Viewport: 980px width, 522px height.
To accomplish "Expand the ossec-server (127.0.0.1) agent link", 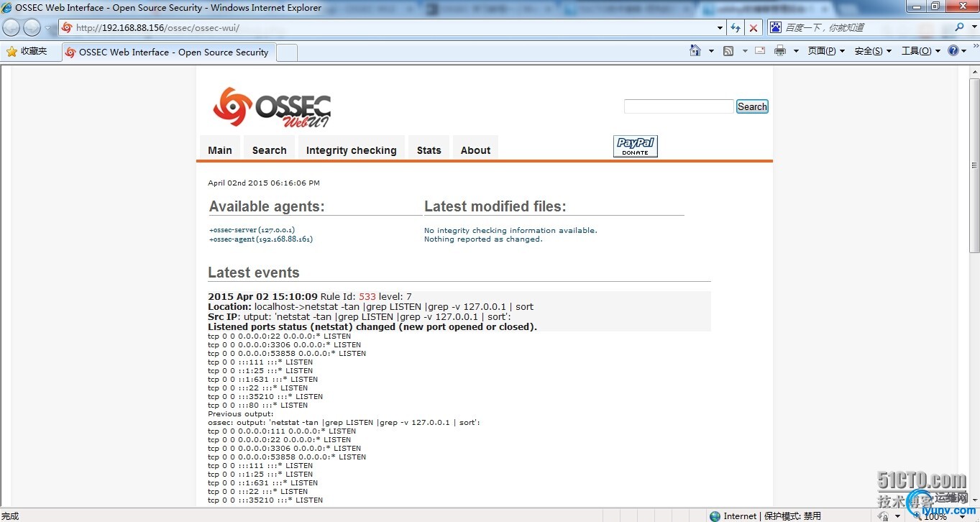I will [x=252, y=230].
